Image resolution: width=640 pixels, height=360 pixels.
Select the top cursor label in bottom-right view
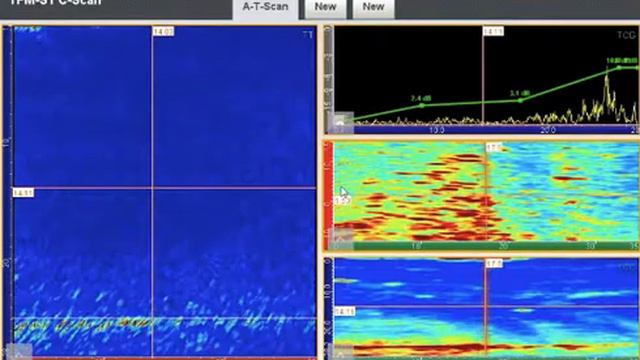tap(494, 264)
